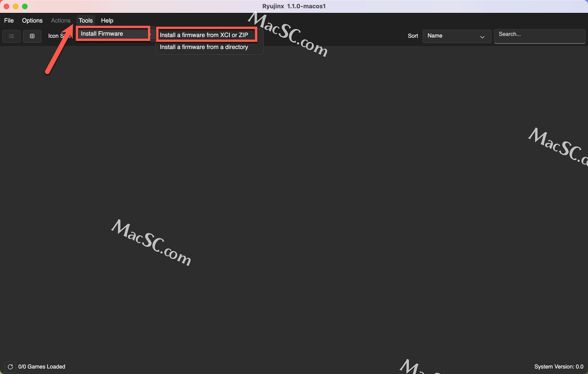Focus the Search input field

[540, 36]
